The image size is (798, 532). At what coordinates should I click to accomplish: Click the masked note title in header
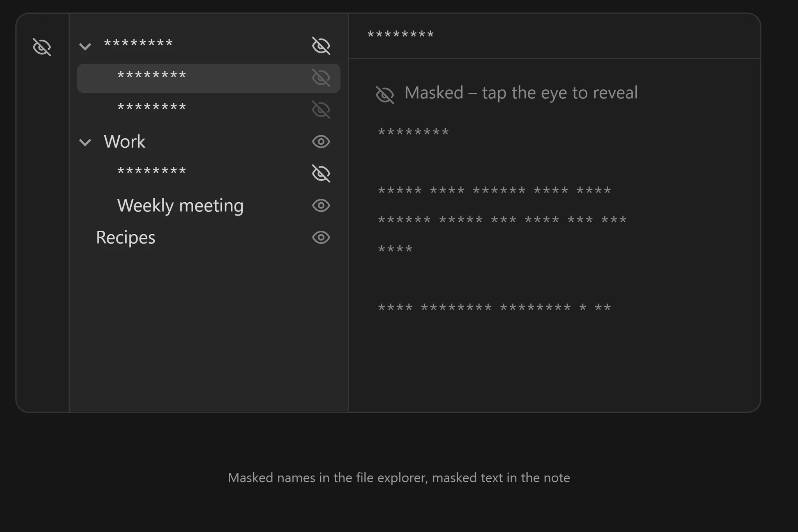tap(401, 35)
